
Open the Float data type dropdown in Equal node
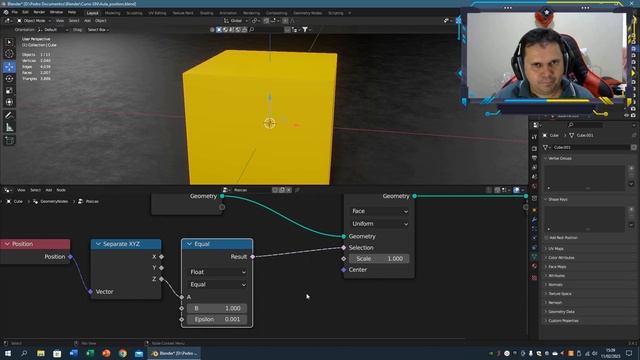(217, 272)
